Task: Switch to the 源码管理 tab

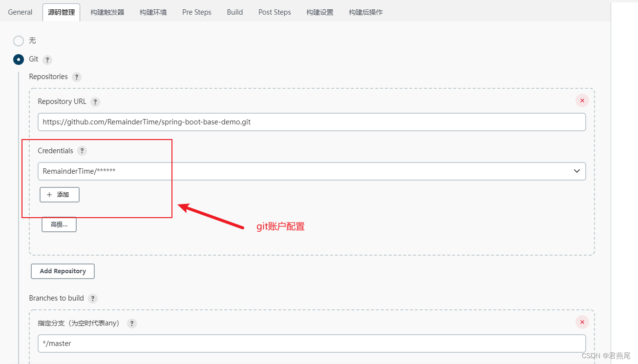Action: coord(62,12)
